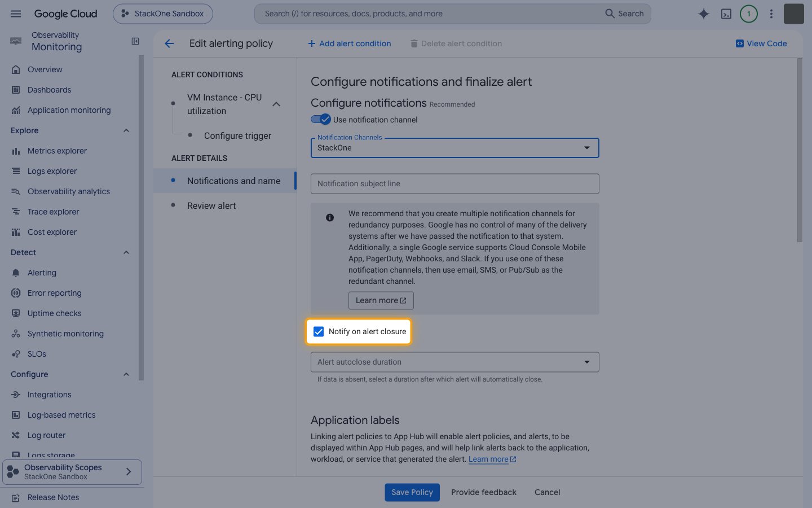Activate Cloud Shell terminal icon
This screenshot has height=508, width=812.
[x=726, y=14]
